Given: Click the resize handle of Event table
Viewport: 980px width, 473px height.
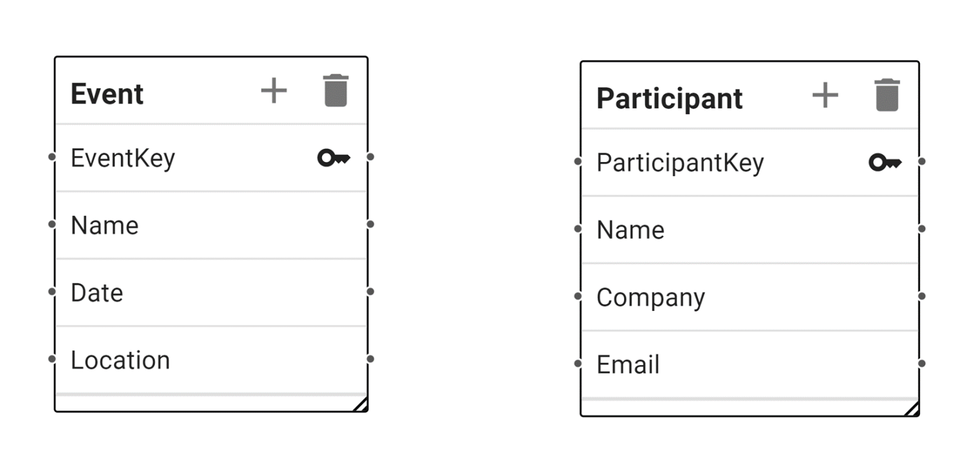Looking at the screenshot, I should click(360, 404).
